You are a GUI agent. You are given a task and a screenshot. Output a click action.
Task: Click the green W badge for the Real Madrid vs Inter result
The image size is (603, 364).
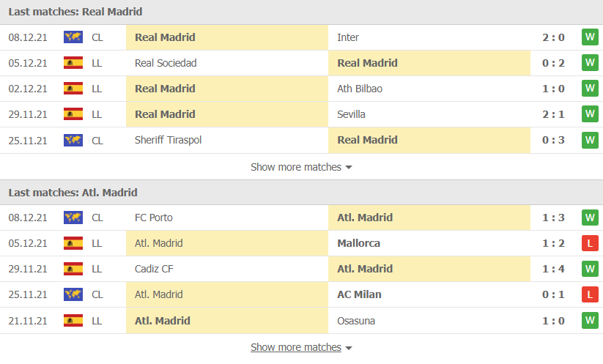(590, 37)
